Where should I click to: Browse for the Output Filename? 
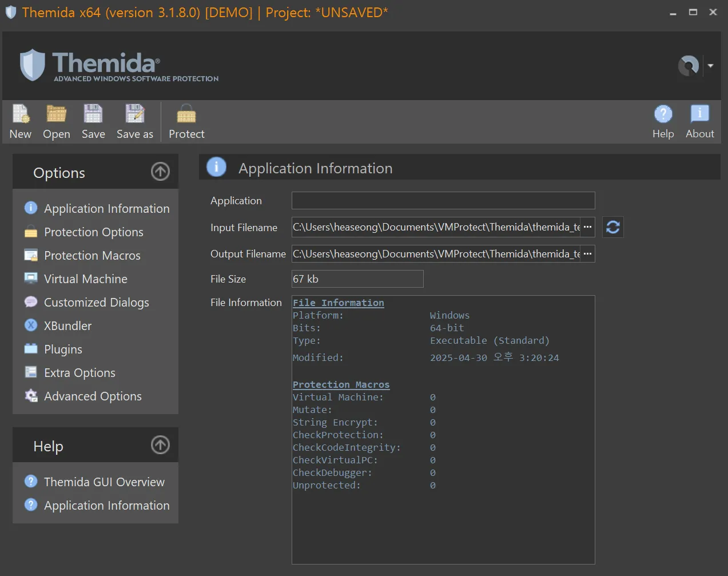point(587,254)
